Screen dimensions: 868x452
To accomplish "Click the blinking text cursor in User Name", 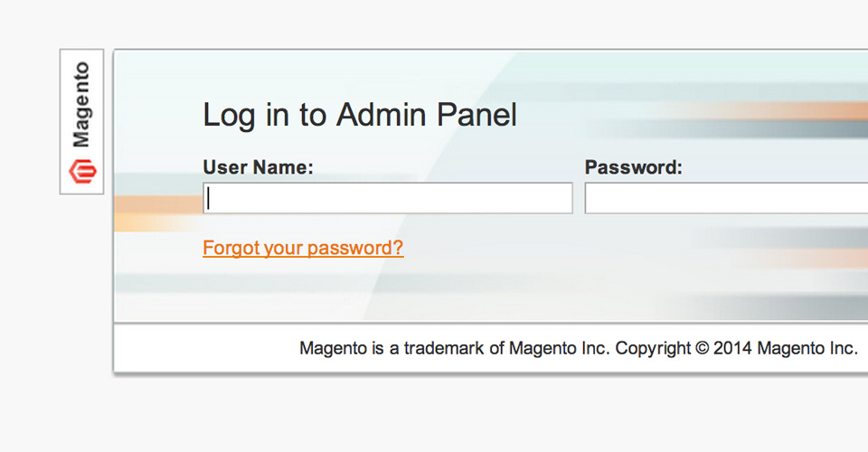I will pos(208,198).
